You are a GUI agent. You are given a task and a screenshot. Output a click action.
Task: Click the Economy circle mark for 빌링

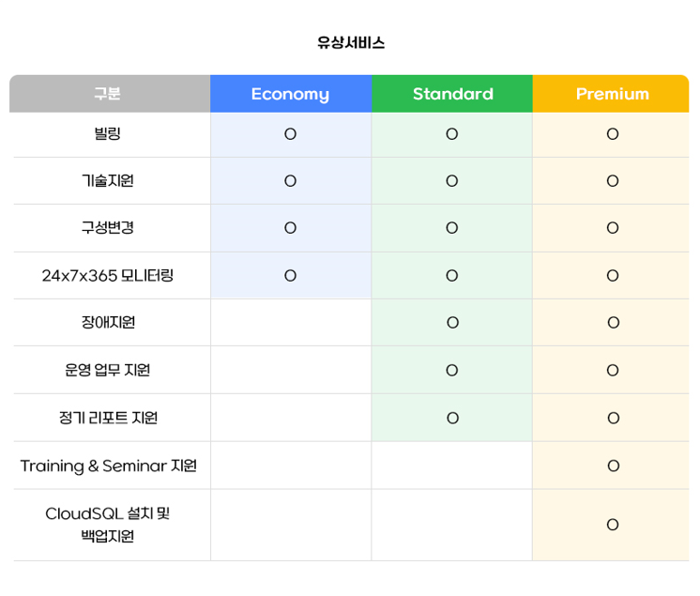point(290,134)
